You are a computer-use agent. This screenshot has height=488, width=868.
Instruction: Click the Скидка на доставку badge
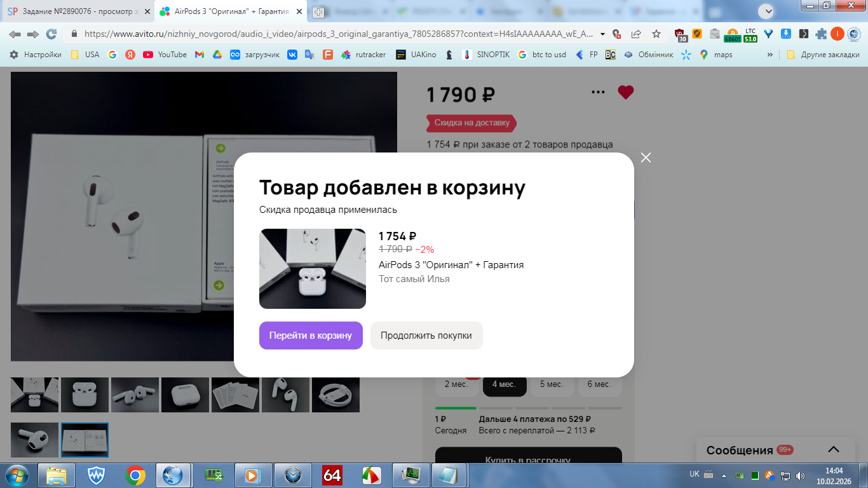(471, 123)
